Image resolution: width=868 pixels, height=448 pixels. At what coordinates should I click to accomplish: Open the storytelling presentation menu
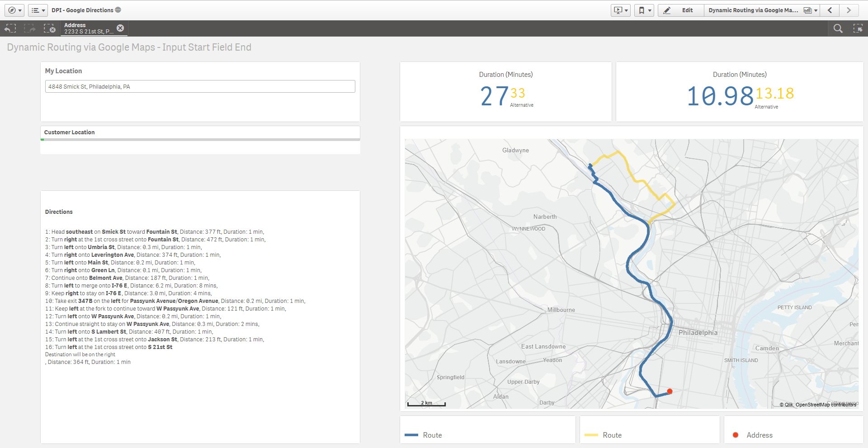pyautogui.click(x=620, y=10)
